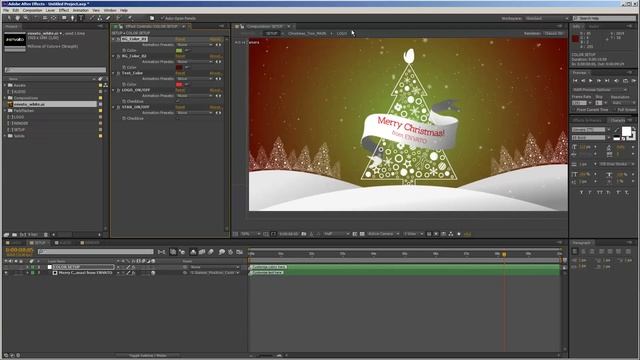Image resolution: width=640 pixels, height=360 pixels.
Task: Click the dark red BG_Color_02 color swatch
Action: click(x=179, y=67)
